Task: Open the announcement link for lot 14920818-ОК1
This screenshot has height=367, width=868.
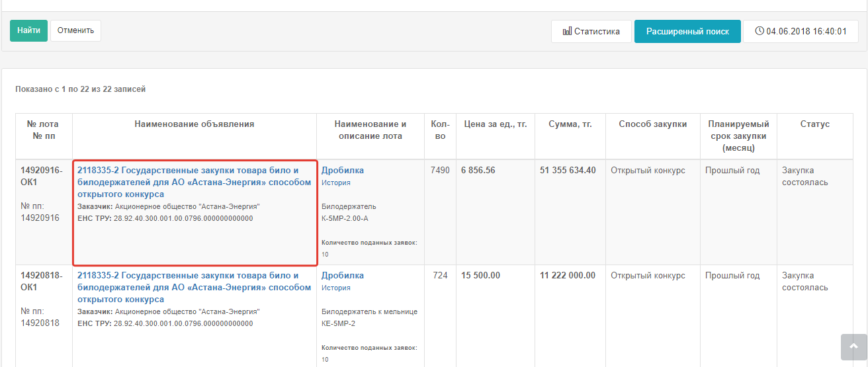Action: tap(194, 287)
